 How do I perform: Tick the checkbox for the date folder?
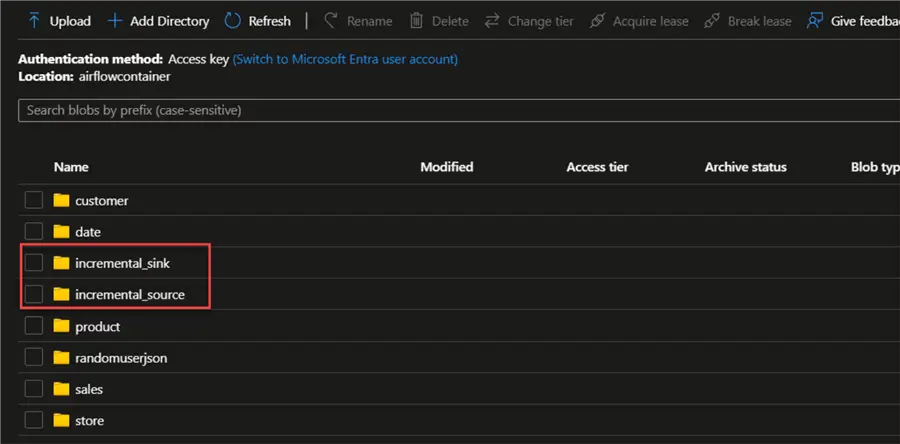pos(34,231)
